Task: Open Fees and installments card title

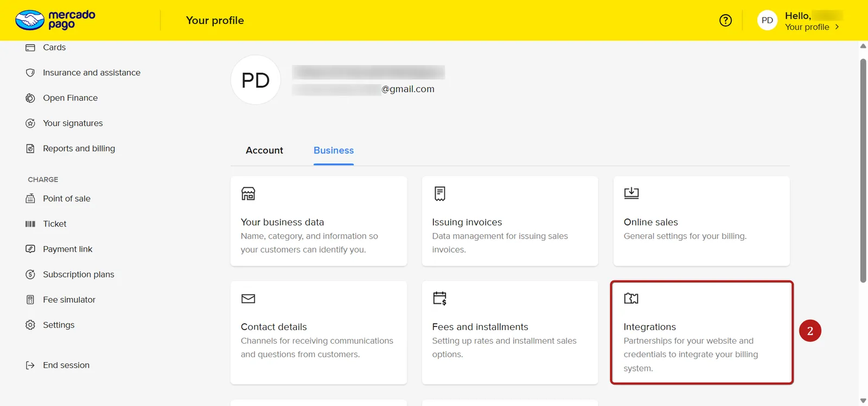Action: point(480,327)
